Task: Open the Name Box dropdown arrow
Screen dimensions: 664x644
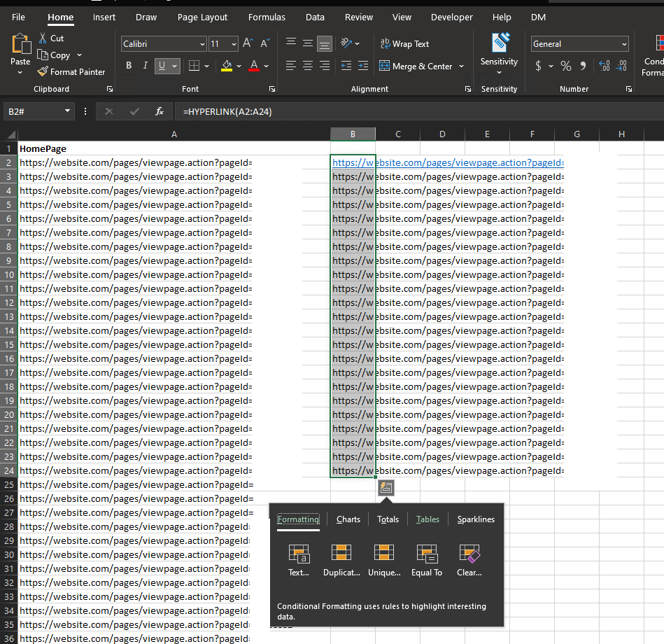Action: [x=68, y=111]
